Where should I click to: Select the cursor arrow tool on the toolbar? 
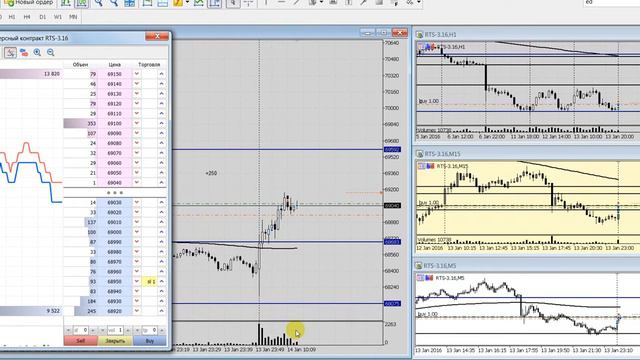tap(233, 3)
